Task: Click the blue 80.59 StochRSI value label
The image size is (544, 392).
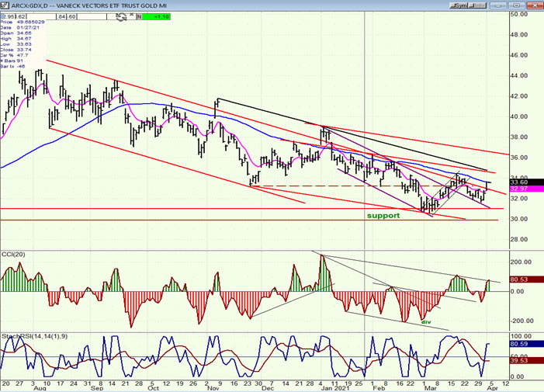Action: click(518, 342)
